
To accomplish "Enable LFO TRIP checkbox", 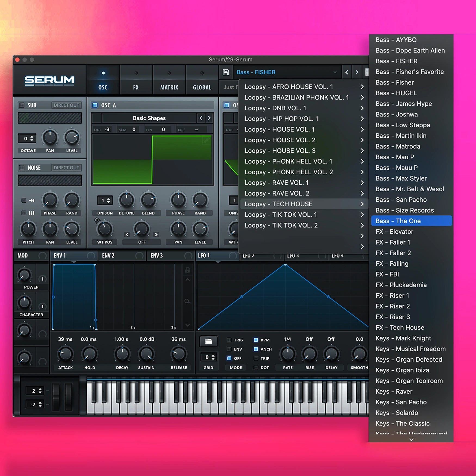I will tap(256, 358).
